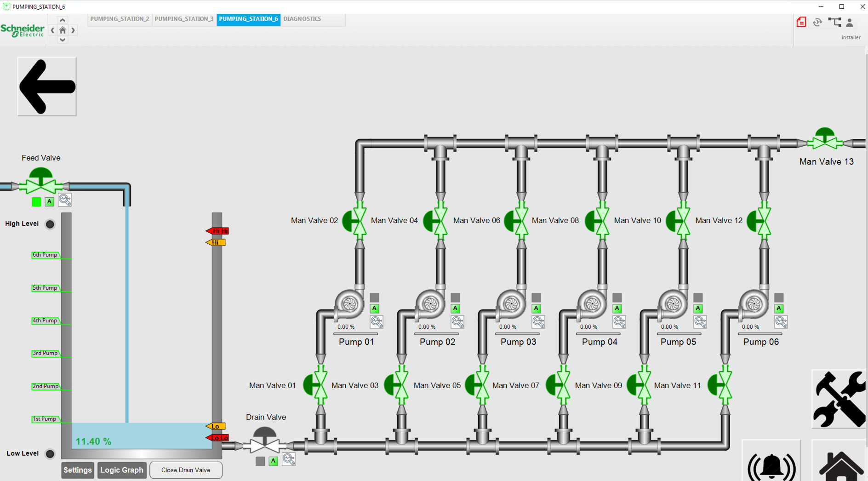Click the sync refresh icon in header

[x=817, y=22]
